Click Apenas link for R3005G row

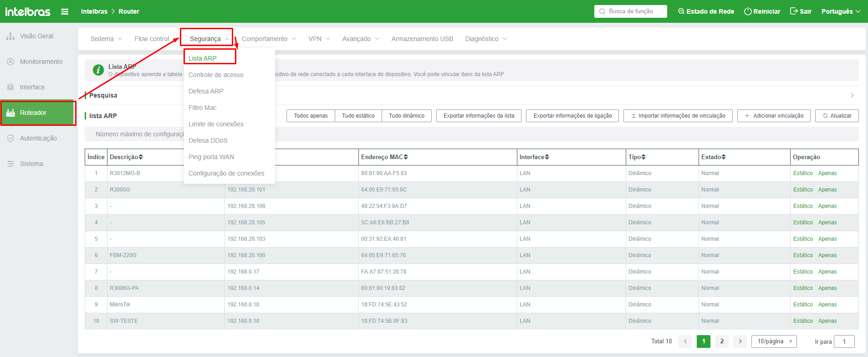(x=827, y=190)
